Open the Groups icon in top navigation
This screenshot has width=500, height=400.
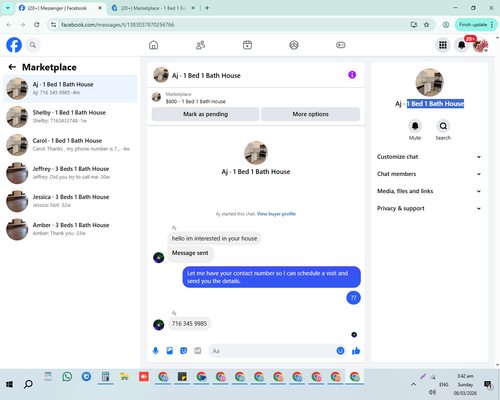coord(294,45)
